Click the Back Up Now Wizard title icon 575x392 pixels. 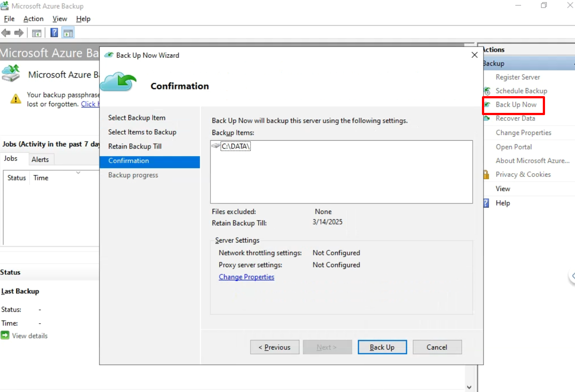pyautogui.click(x=108, y=55)
